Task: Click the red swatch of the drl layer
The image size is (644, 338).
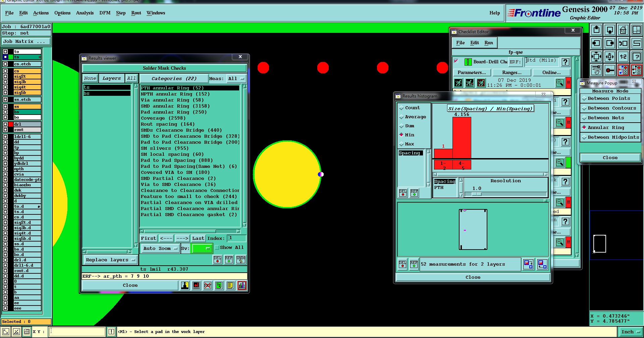Action: click(11, 124)
